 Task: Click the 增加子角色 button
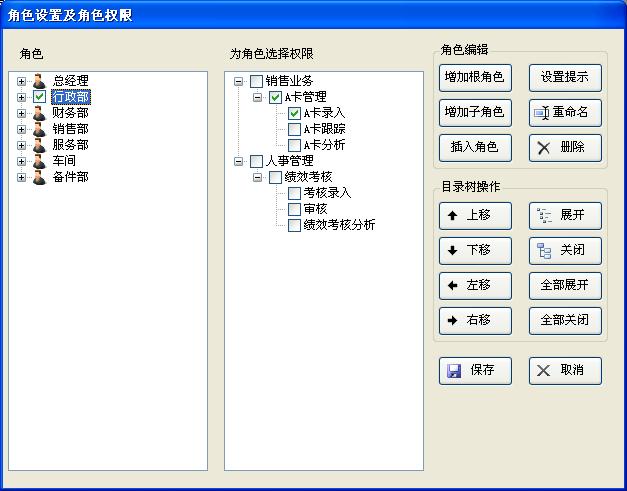475,113
